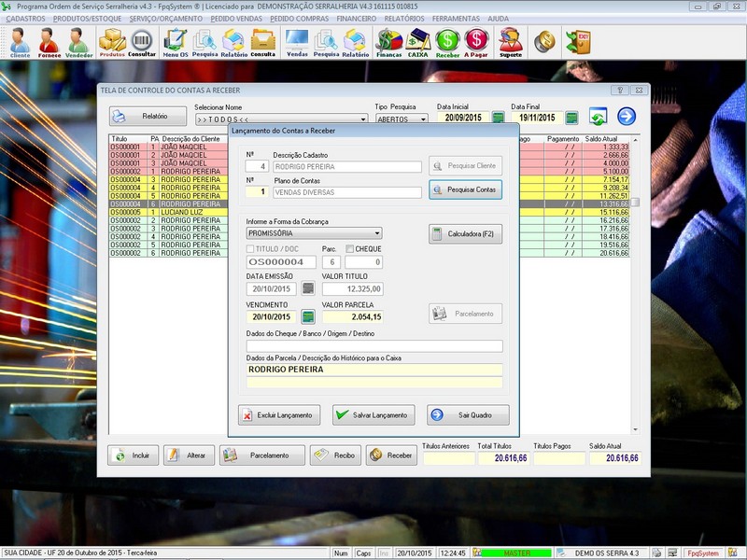Open the A Pagar toolbar icon
The width and height of the screenshot is (747, 560).
point(476,42)
